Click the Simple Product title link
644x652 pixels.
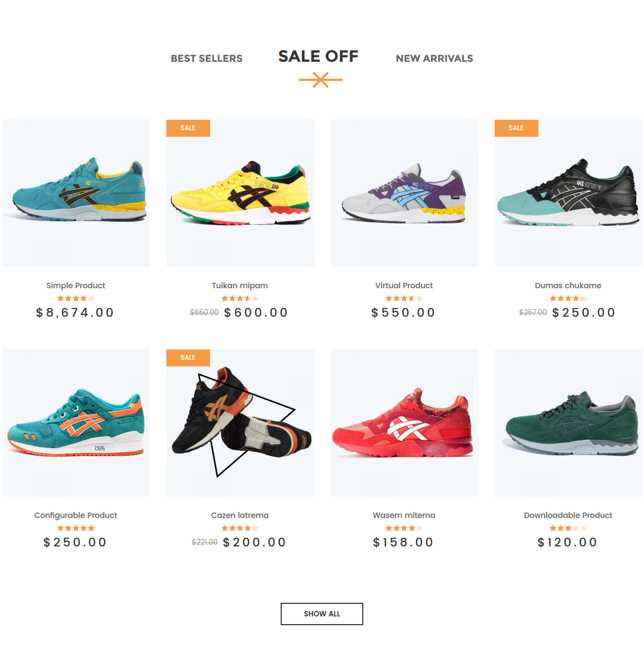pyautogui.click(x=76, y=286)
